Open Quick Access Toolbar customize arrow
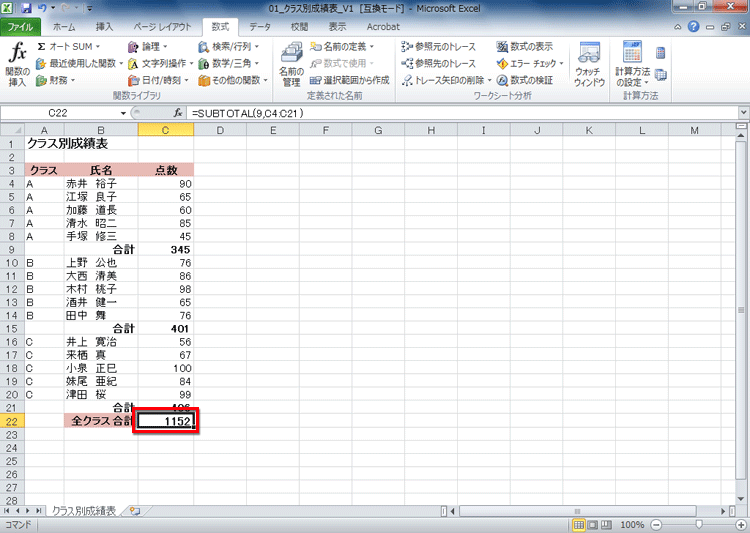 89,8
